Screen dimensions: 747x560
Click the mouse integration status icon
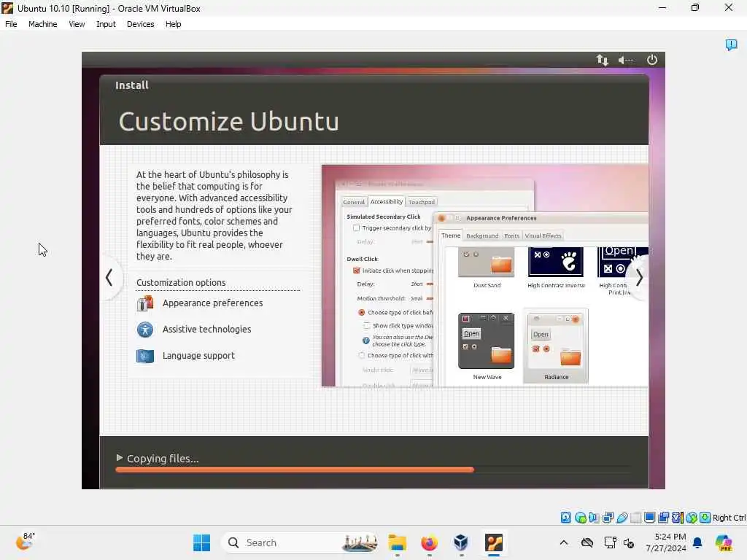pos(692,518)
